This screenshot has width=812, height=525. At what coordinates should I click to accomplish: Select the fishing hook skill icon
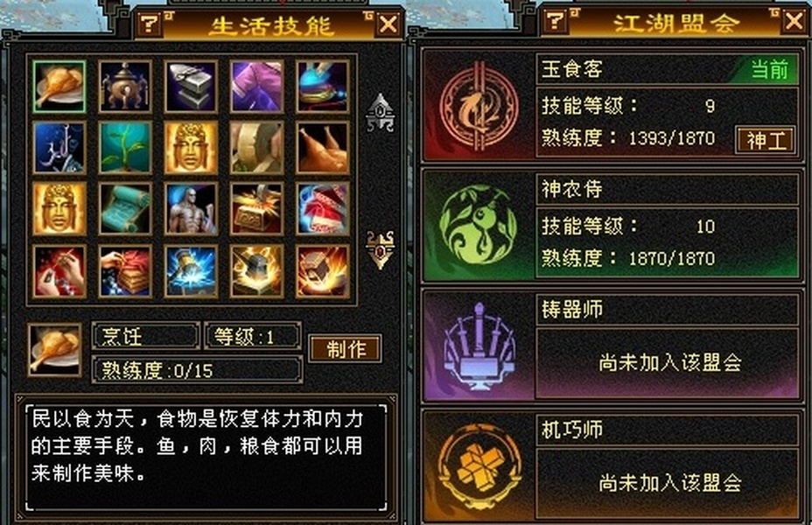pos(59,148)
